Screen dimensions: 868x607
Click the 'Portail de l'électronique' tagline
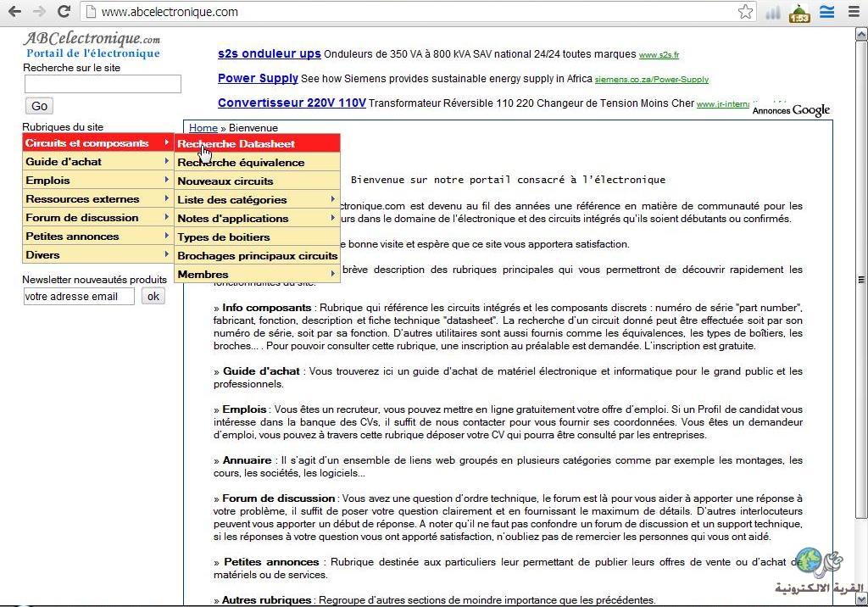click(93, 53)
